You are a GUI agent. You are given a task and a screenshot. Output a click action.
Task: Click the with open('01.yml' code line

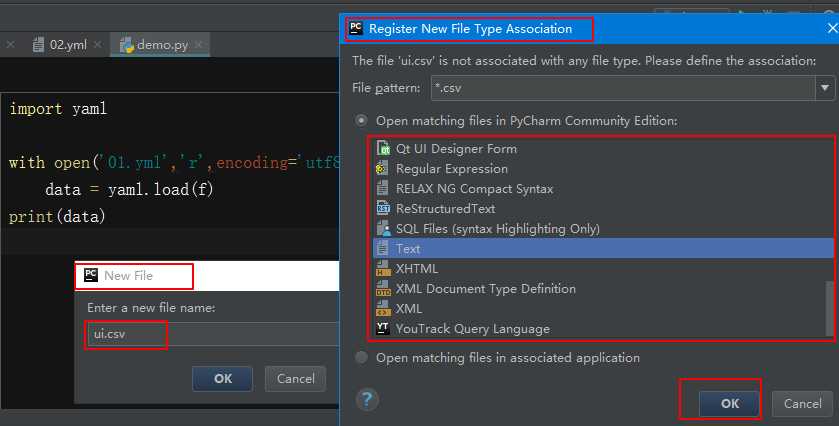click(174, 162)
